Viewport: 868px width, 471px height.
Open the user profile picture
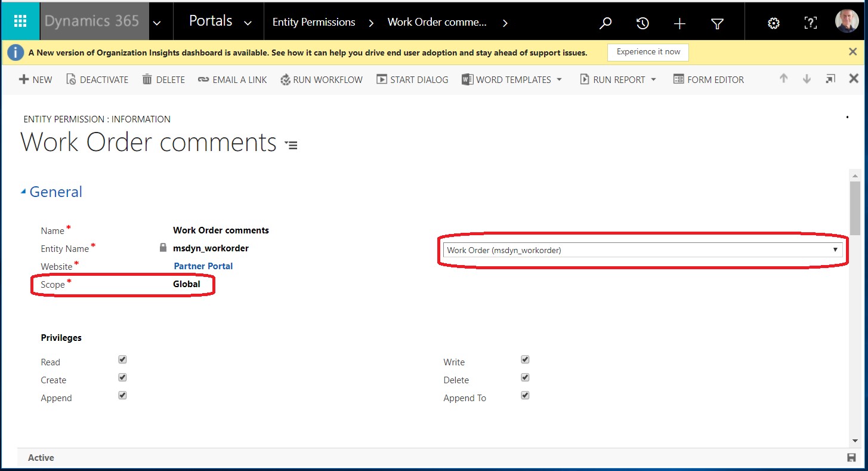pos(847,20)
